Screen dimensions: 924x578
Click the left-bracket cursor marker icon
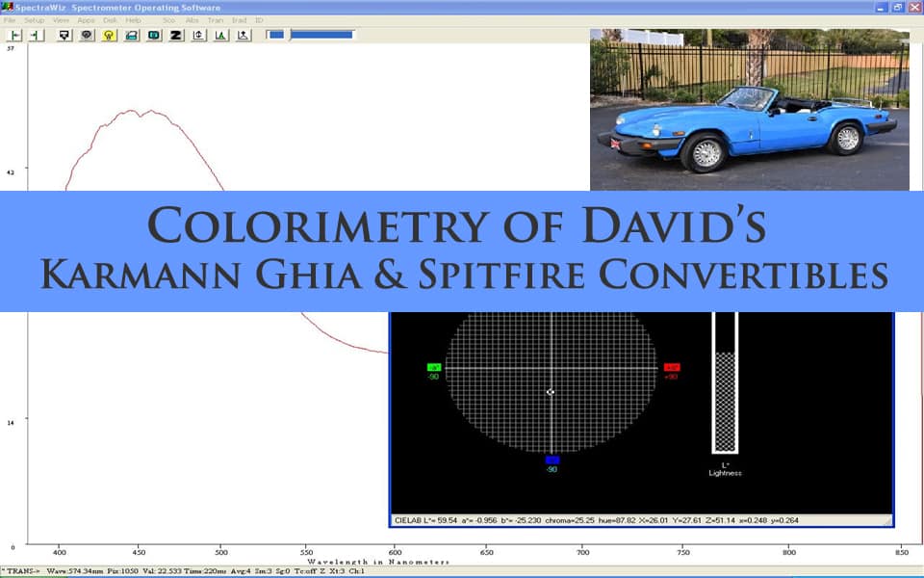click(14, 36)
